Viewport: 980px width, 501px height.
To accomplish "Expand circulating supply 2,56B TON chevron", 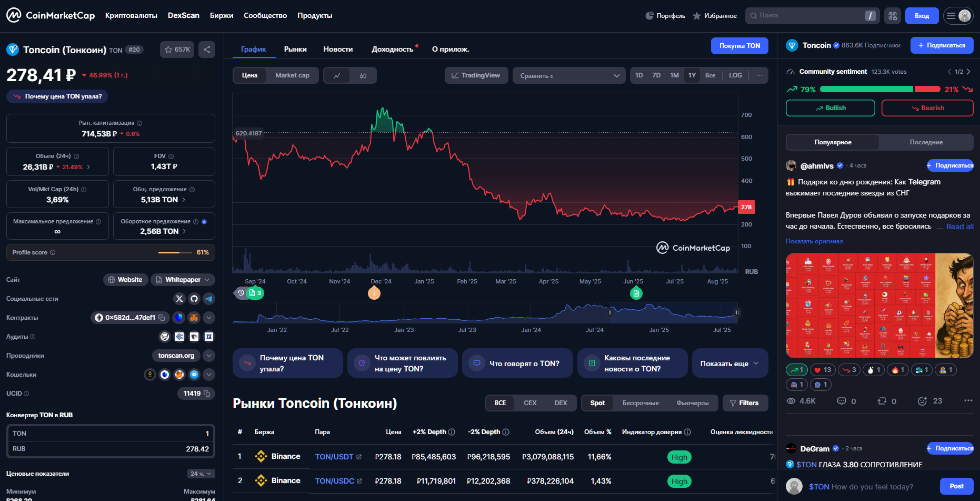I will point(184,231).
